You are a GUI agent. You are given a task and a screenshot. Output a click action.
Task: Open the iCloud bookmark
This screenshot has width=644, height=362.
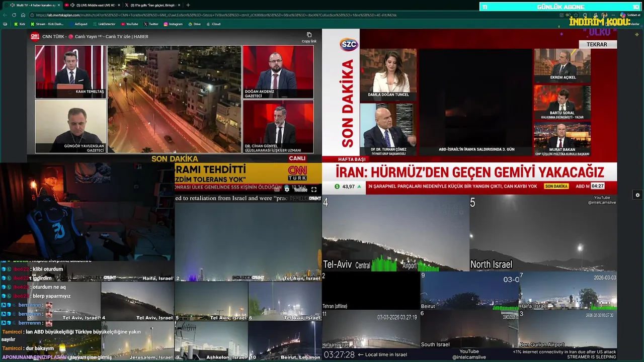point(213,24)
